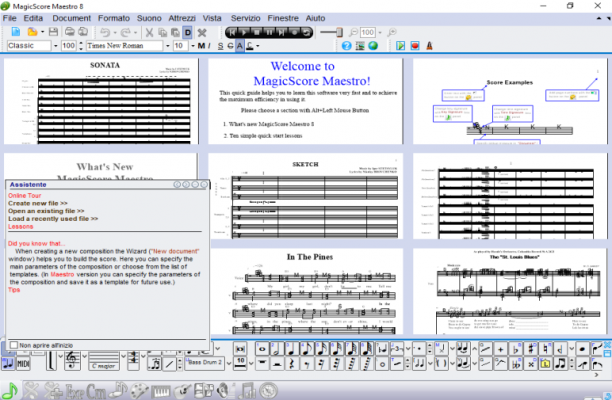This screenshot has height=400, width=612.
Task: Toggle the highlighted D button in toolbar
Action: coord(188,32)
